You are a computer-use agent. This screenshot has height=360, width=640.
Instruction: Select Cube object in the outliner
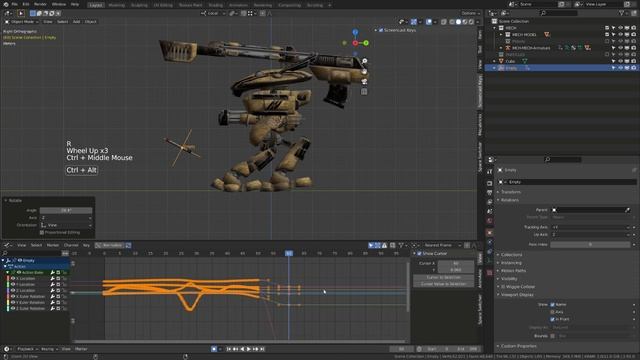511,61
